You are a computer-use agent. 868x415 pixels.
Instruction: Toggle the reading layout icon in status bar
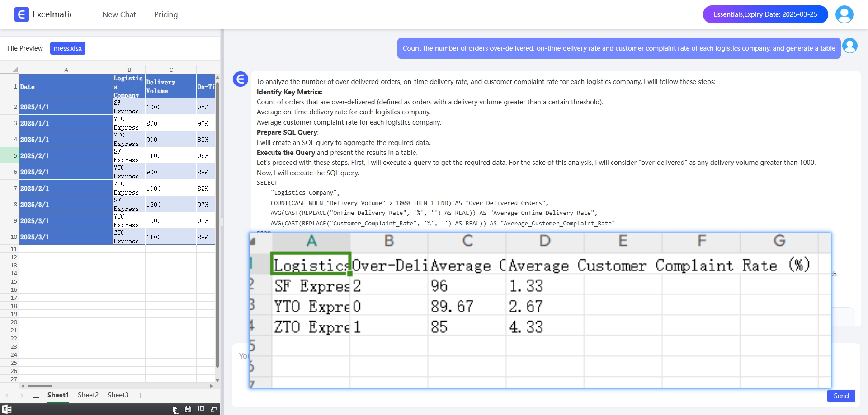201,409
